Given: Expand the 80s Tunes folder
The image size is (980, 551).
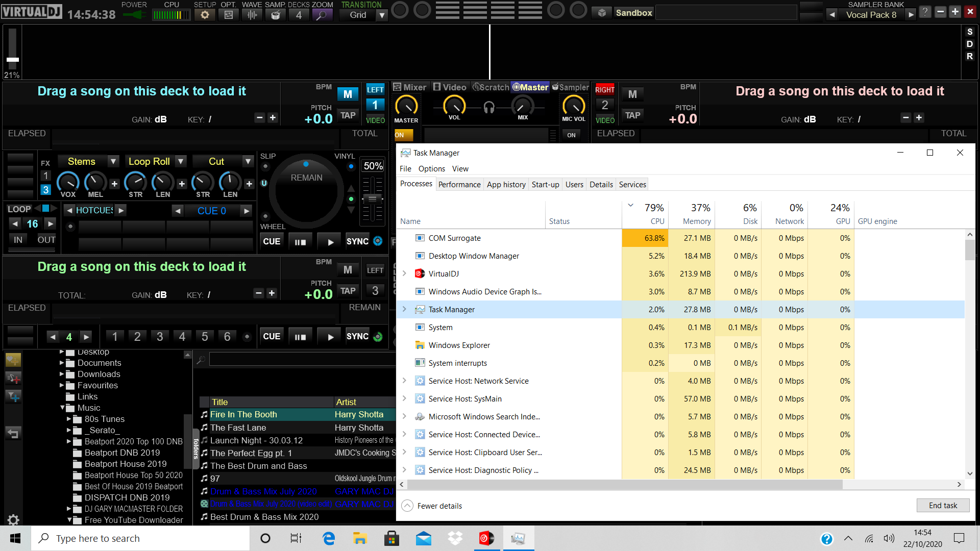Looking at the screenshot, I should click(69, 419).
